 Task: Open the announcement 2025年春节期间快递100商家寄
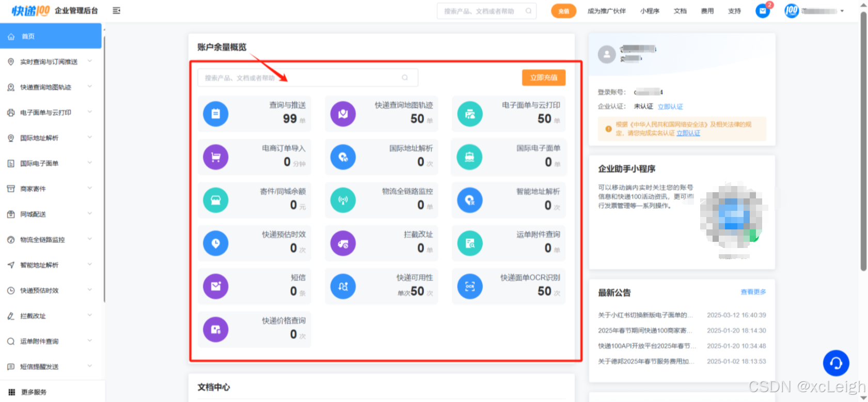click(645, 330)
